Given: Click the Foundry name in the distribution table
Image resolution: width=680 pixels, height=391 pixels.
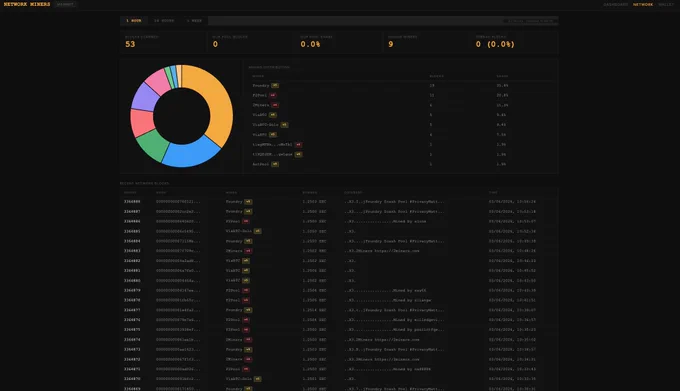Looking at the screenshot, I should (261, 85).
